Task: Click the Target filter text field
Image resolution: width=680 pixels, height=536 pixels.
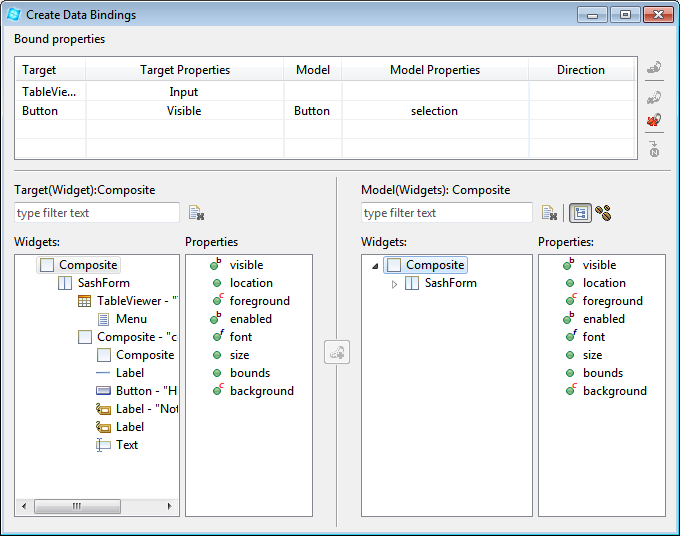Action: coord(97,213)
